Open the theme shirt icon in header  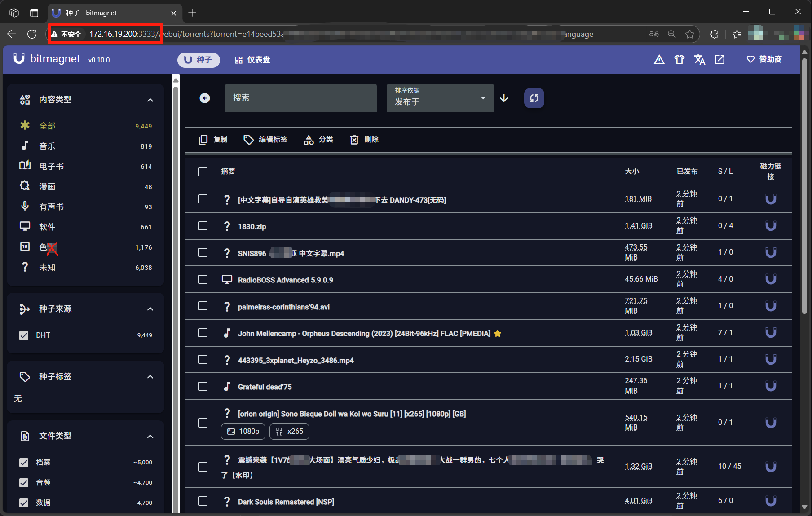click(x=679, y=60)
